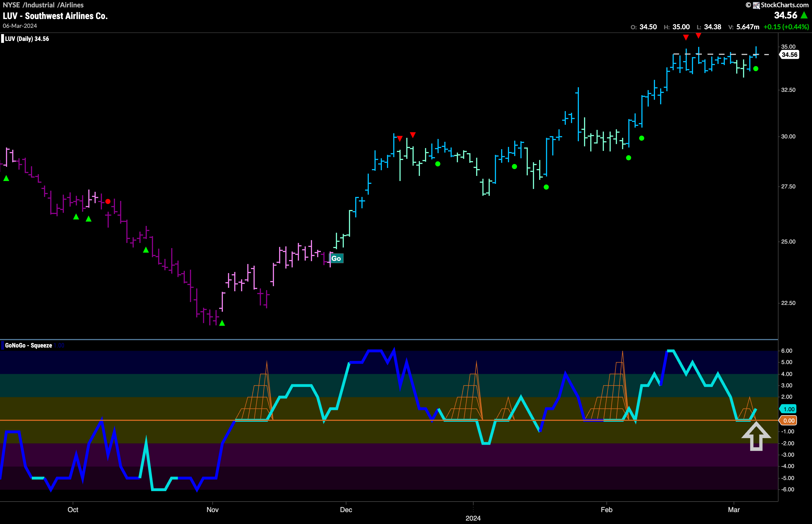The image size is (812, 524).
Task: Click the StockCharts.com logo text
Action: point(784,5)
